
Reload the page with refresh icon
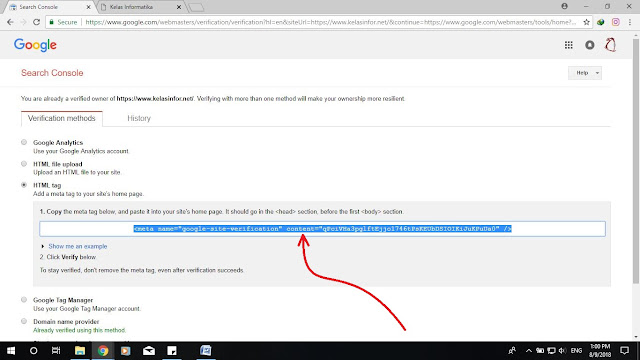pos(36,22)
